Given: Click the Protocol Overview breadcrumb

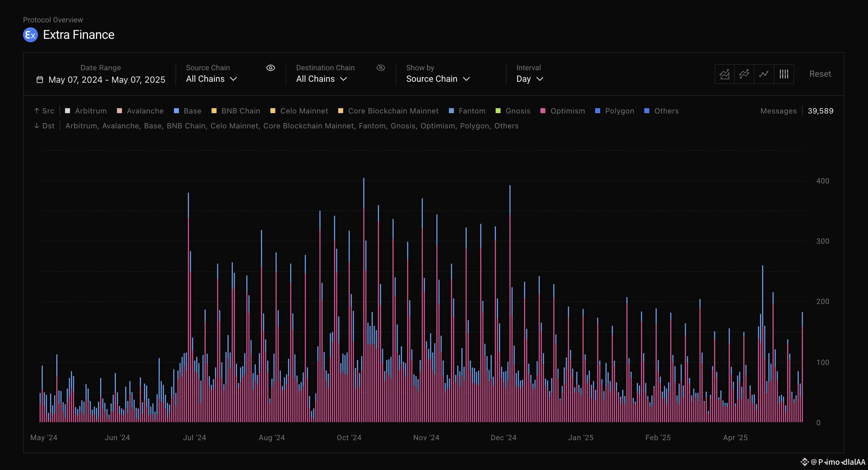Looking at the screenshot, I should (53, 20).
